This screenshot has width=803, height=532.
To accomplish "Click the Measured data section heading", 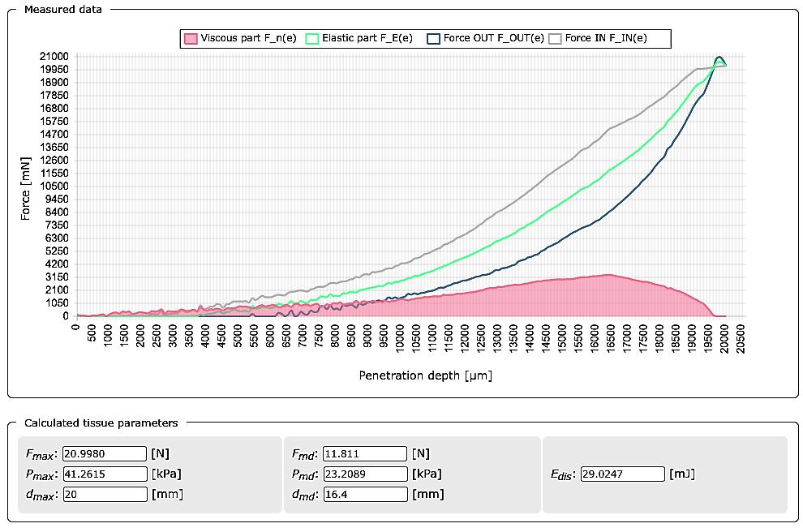I will 63,9.
